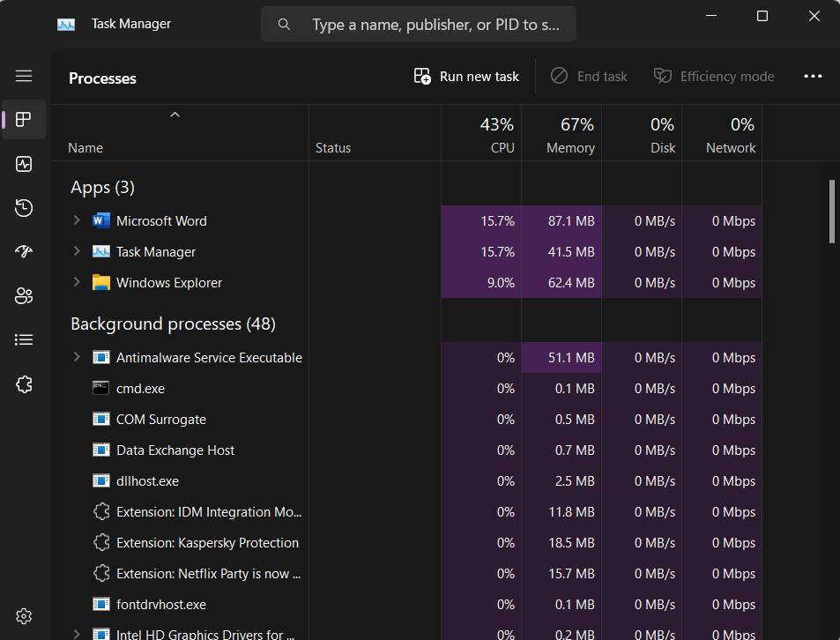Open the Startup apps sidebar icon
The height and width of the screenshot is (640, 840).
coord(24,251)
